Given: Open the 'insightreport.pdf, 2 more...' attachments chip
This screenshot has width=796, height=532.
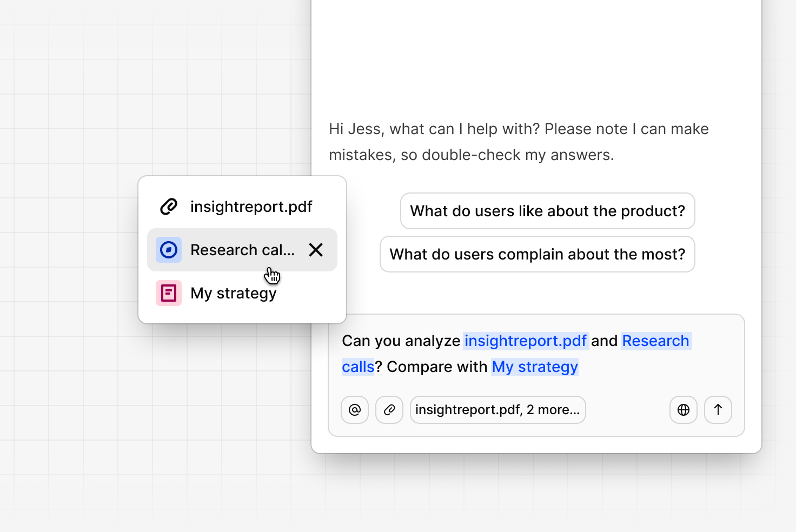Looking at the screenshot, I should 497,410.
